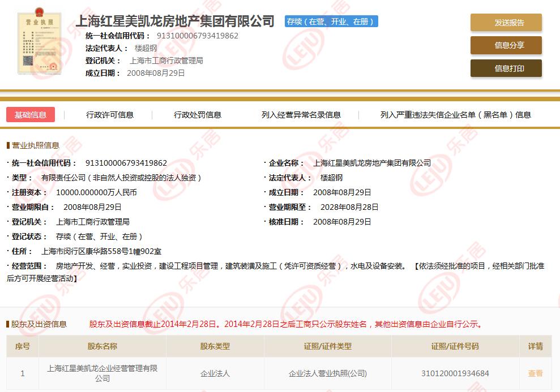Open the 列入经营异常名录信息 tab
This screenshot has width=560, height=392.
coord(301,115)
